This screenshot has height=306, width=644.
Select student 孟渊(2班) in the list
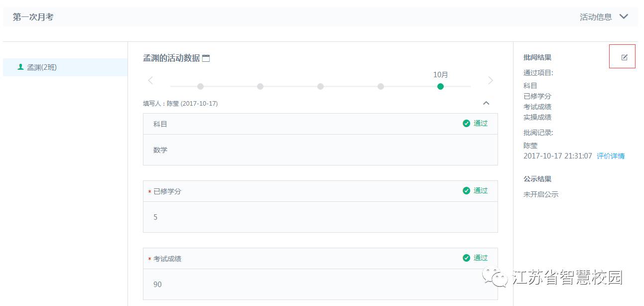(65, 67)
